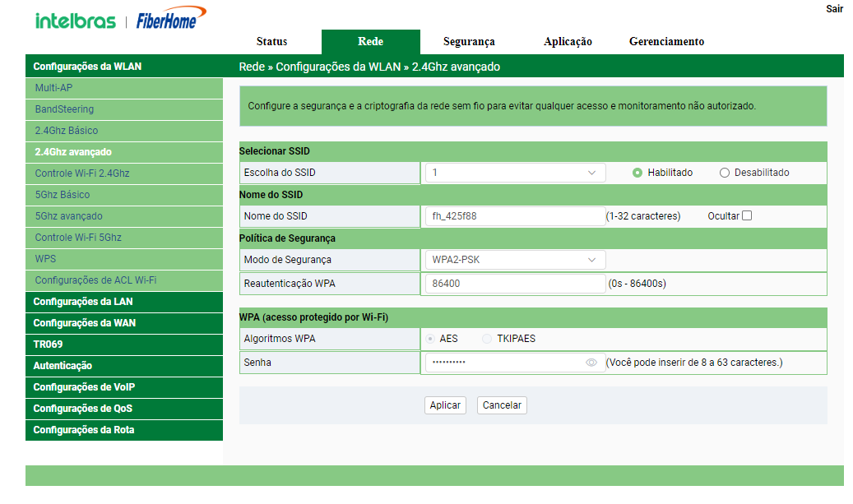The image size is (853, 504).
Task: Click the '(1-32 caracteres)' hint text
Action: pyautogui.click(x=643, y=216)
